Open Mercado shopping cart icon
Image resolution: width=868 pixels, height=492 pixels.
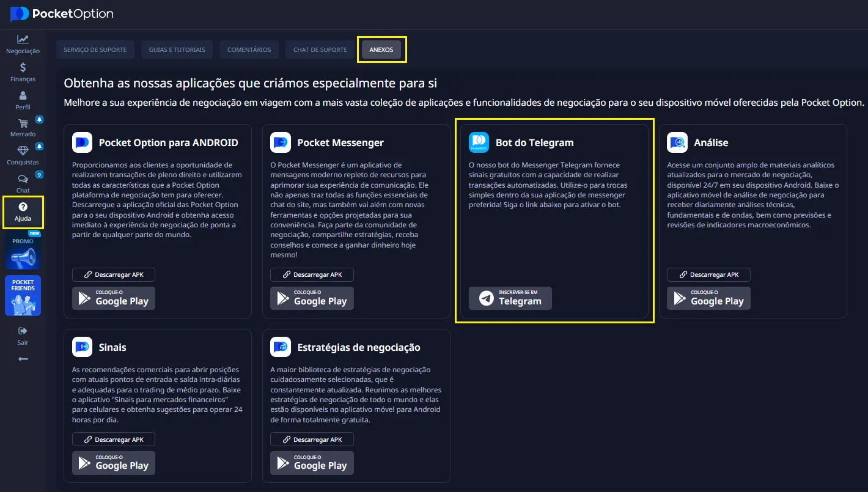pos(23,123)
